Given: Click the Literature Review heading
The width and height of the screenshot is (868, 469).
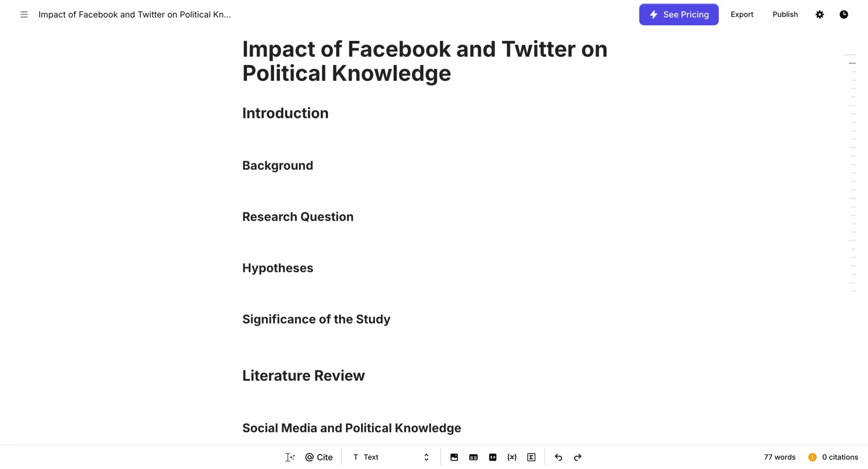Looking at the screenshot, I should click(303, 375).
